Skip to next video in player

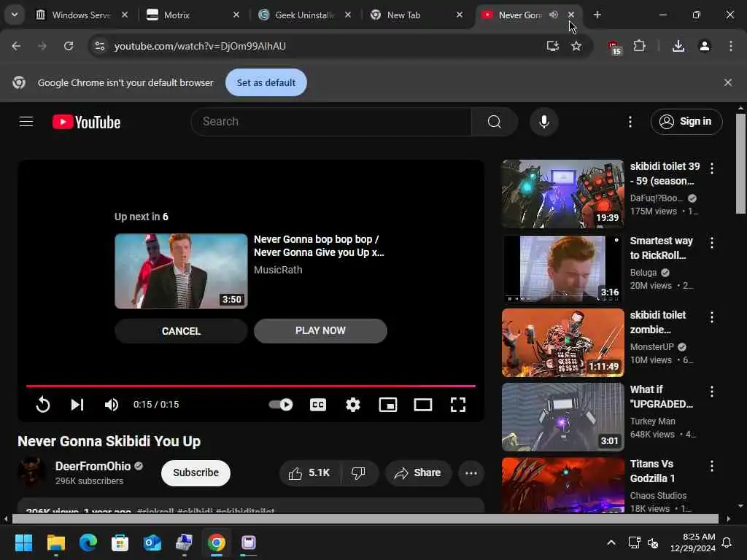(x=77, y=405)
